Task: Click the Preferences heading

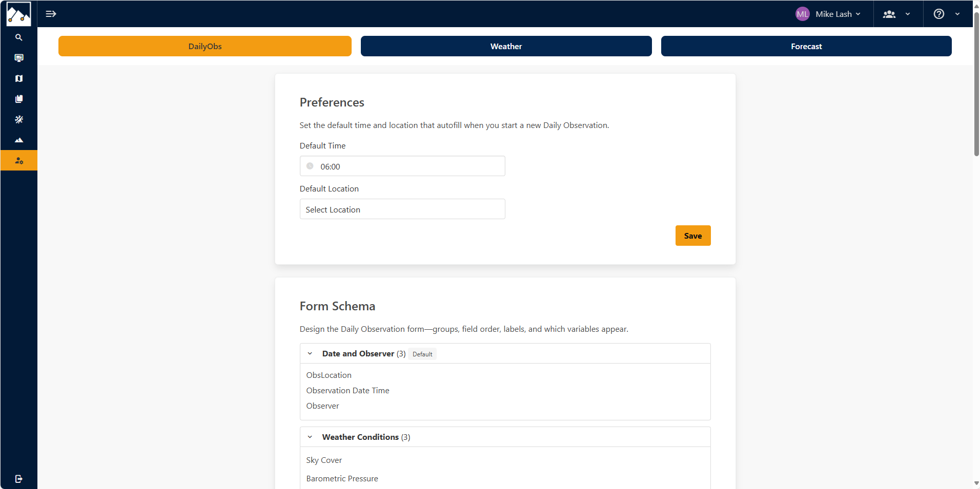Action: point(332,102)
